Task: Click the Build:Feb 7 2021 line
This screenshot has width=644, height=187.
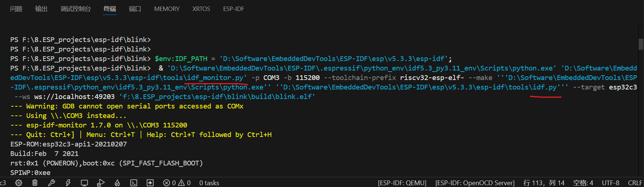Action: pos(44,154)
